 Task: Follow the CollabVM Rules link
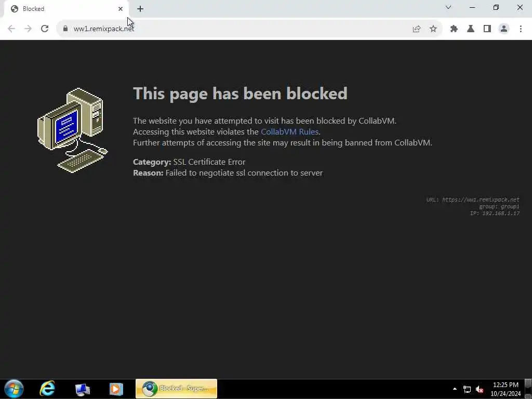(289, 131)
